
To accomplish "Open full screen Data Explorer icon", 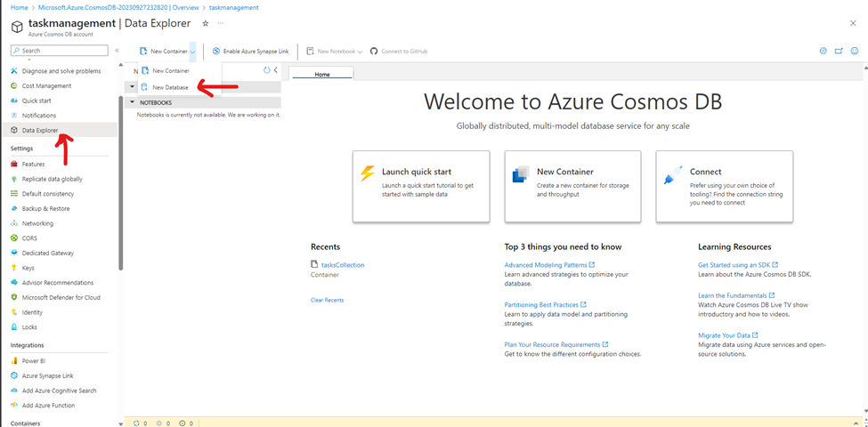I will coord(839,51).
